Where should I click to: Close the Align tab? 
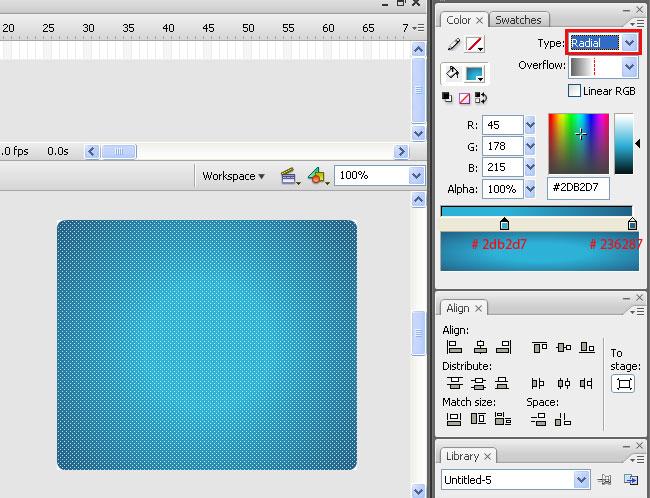click(478, 309)
